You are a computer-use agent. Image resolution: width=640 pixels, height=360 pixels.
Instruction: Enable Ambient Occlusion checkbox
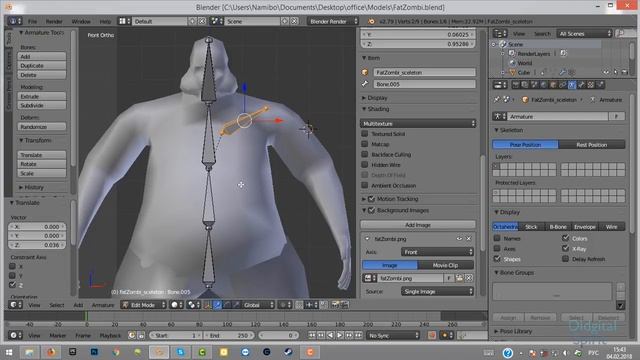coord(365,185)
